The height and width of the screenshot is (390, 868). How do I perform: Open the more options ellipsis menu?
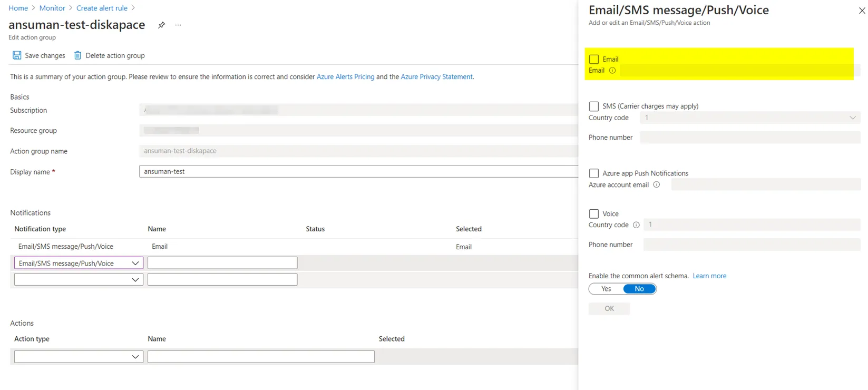coord(178,25)
